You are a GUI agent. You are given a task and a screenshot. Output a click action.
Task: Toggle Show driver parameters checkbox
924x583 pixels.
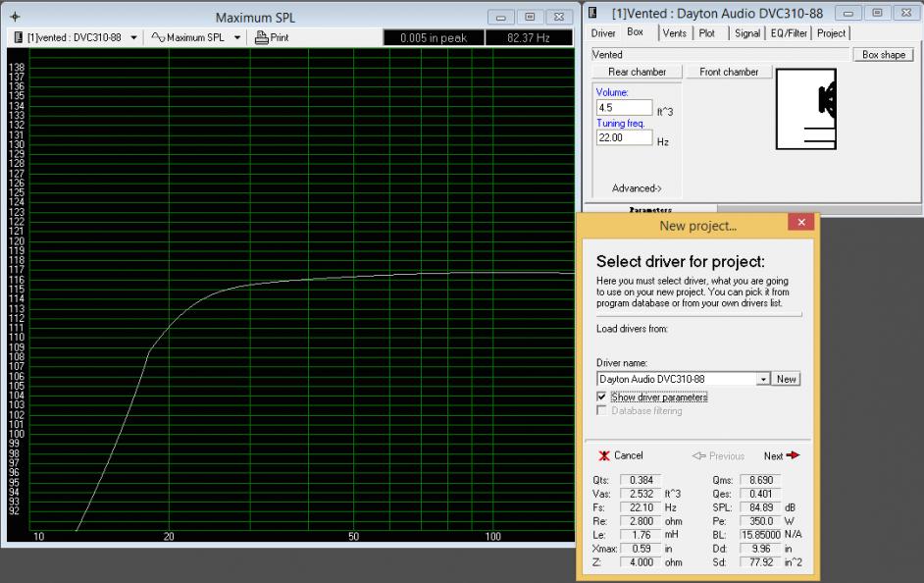coord(601,397)
